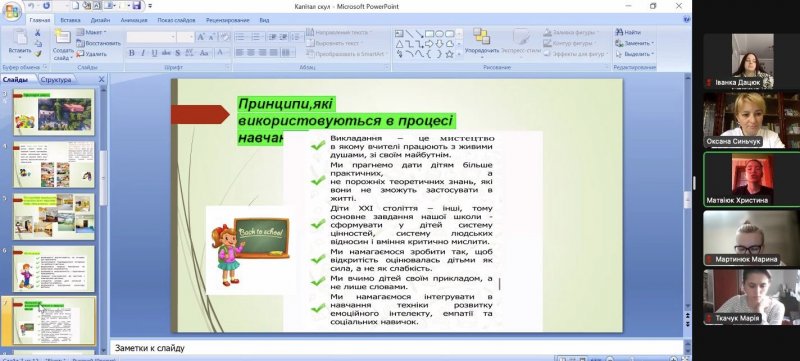Expand the font name combo box
Image resolution: width=800 pixels, height=361 pixels.
pos(172,37)
